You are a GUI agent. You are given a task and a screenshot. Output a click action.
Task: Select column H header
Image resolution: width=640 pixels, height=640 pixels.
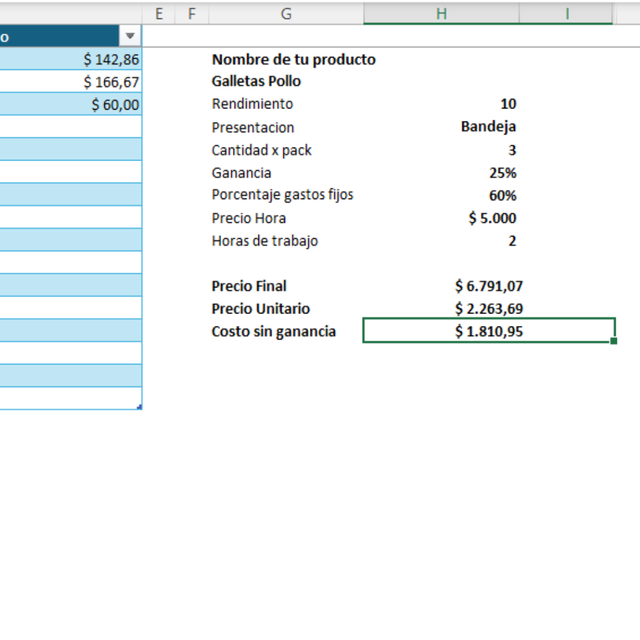pyautogui.click(x=441, y=13)
